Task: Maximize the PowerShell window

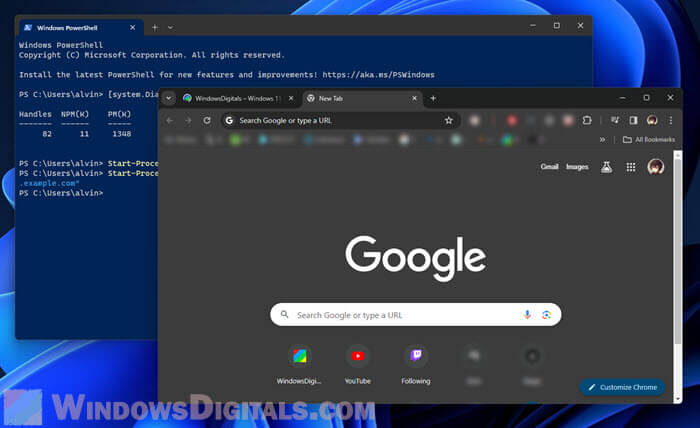Action: tap(556, 26)
